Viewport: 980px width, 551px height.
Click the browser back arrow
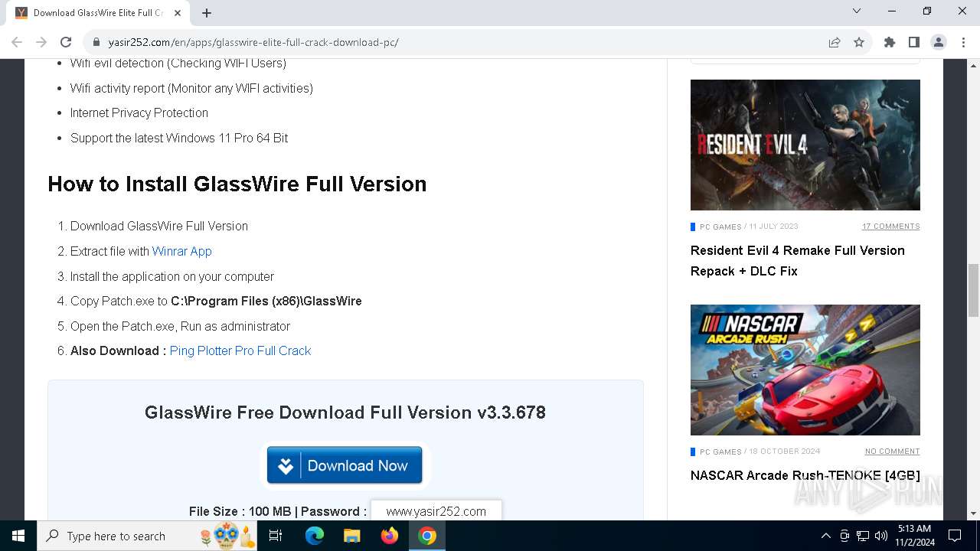[17, 42]
